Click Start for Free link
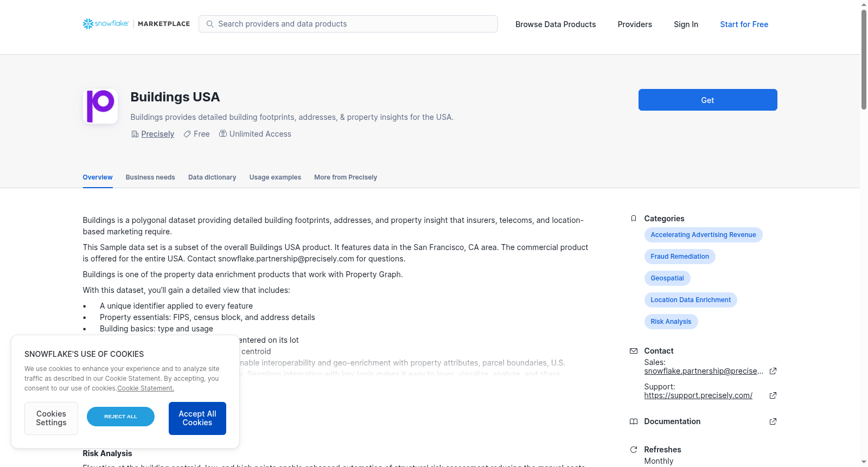868x467 pixels. click(x=744, y=24)
